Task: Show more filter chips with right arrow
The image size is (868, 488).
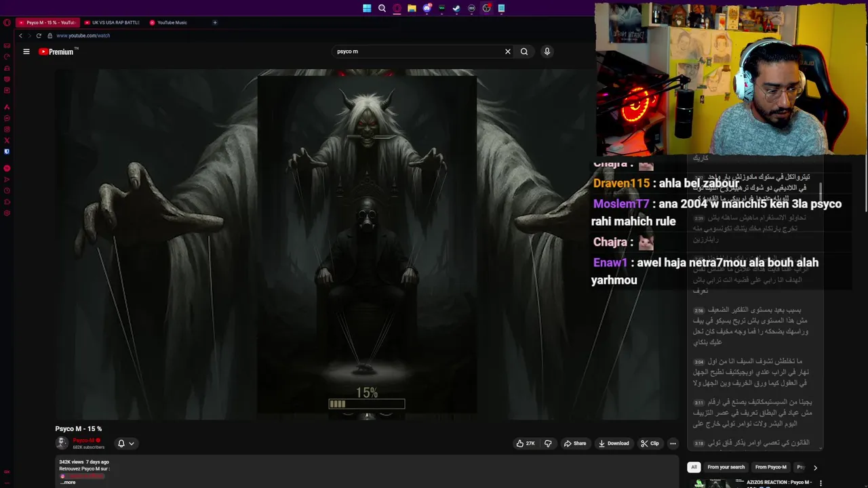Action: click(815, 467)
